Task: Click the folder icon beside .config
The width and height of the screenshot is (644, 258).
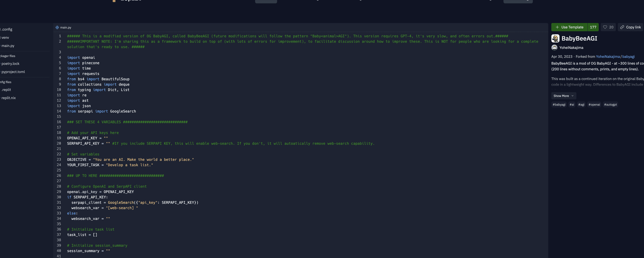Action: coord(1,29)
